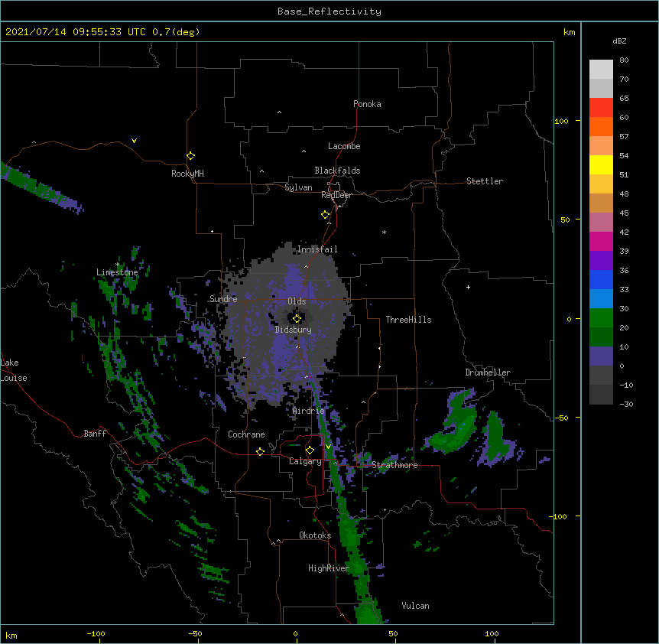The height and width of the screenshot is (644, 659).
Task: Click the Blackfalds city label
Action: point(337,171)
